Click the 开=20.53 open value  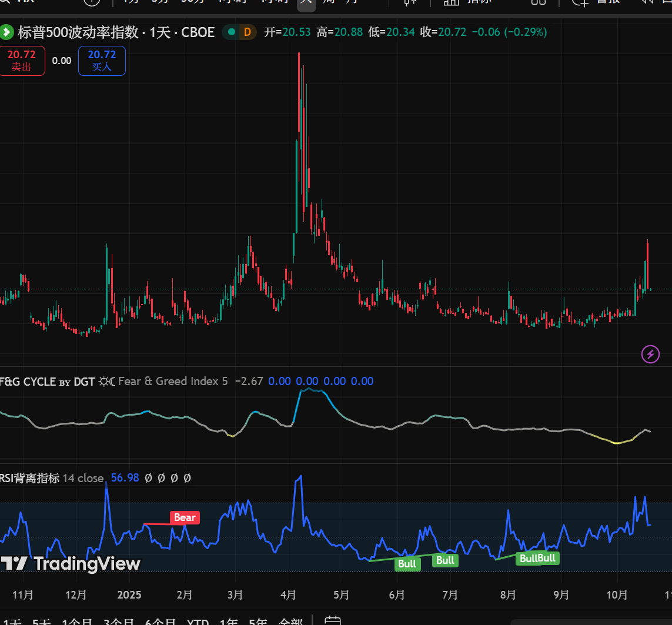(x=287, y=32)
